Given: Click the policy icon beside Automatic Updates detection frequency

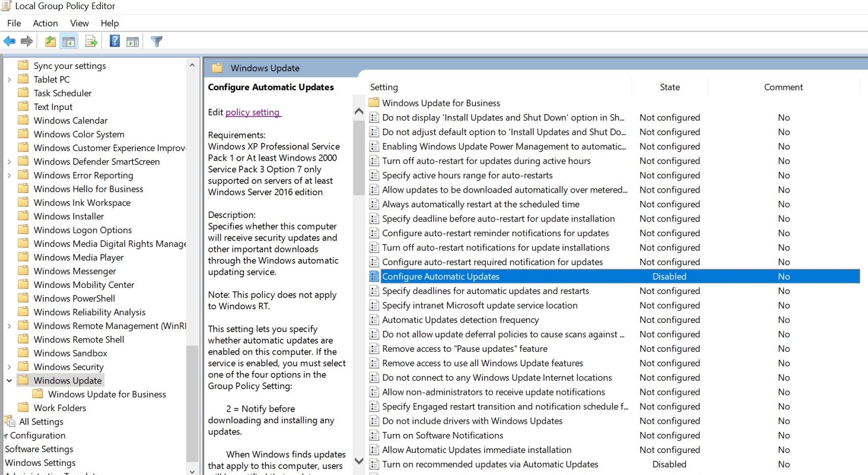Looking at the screenshot, I should [x=374, y=320].
